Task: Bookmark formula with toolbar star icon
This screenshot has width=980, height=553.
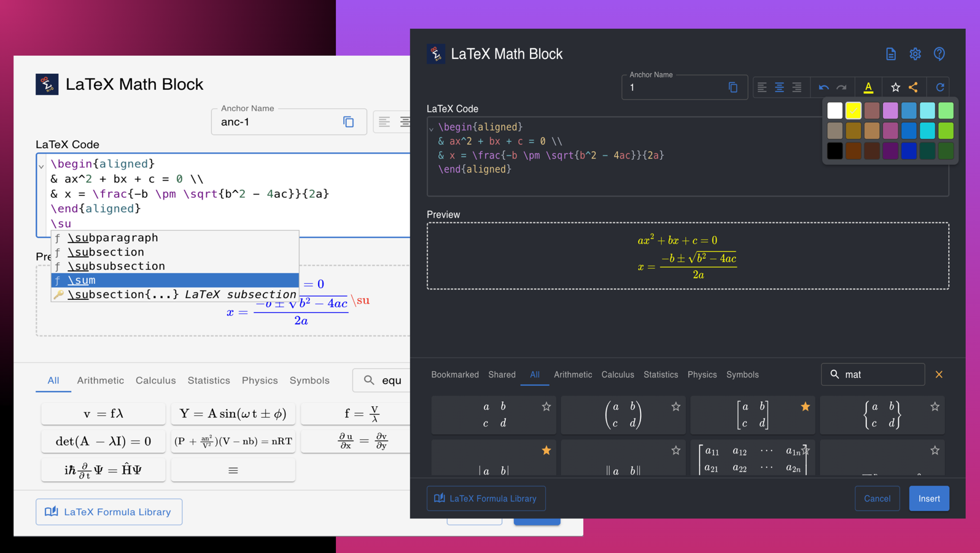Action: [x=895, y=87]
